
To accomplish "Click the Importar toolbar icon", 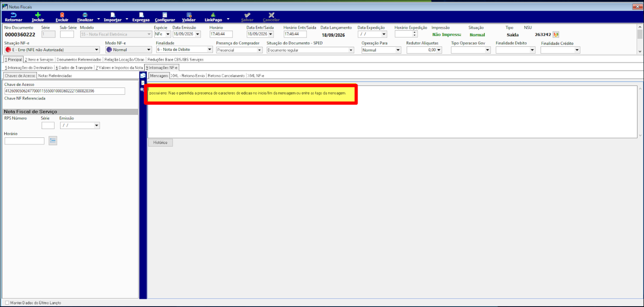I will click(x=112, y=15).
